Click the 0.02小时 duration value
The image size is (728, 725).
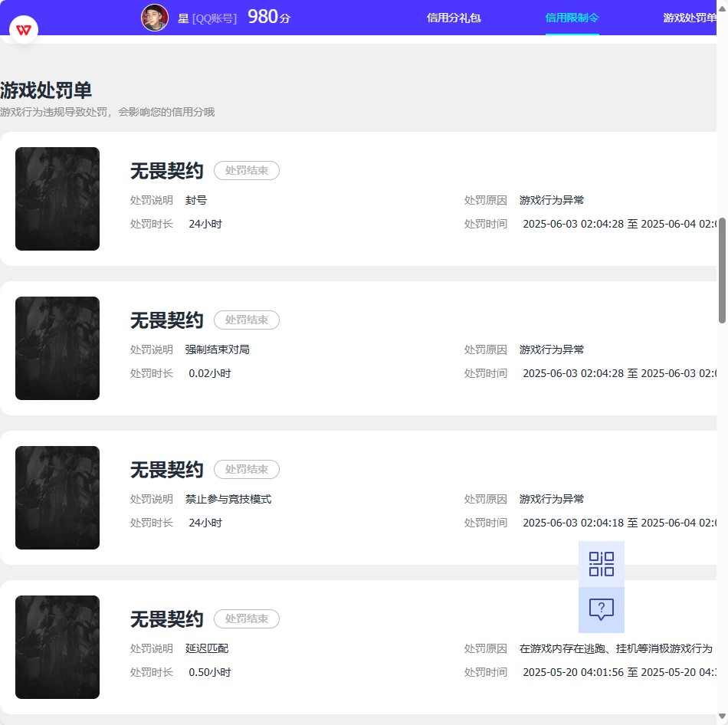pos(210,373)
